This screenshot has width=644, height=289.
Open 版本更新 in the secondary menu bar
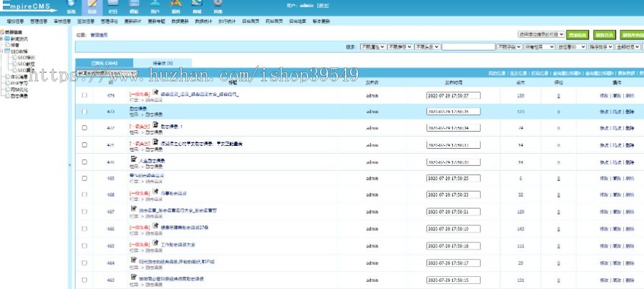point(321,21)
